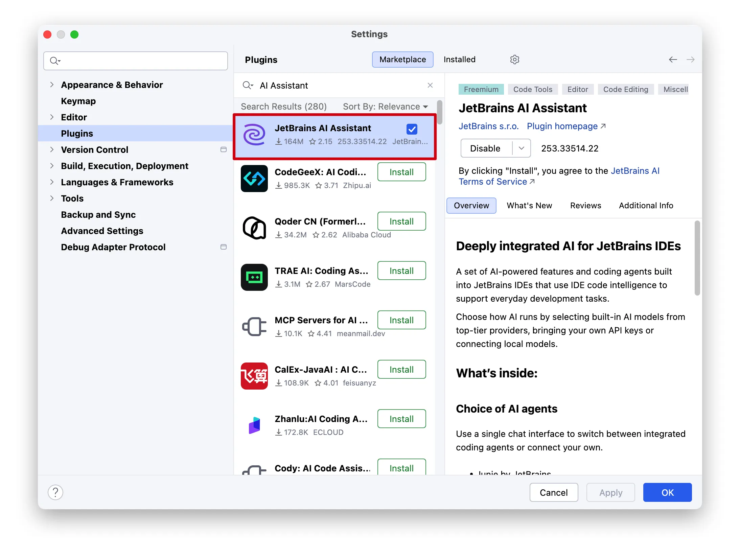Install the TRAE AI plugin
Screen dimensions: 740x560
pyautogui.click(x=401, y=271)
